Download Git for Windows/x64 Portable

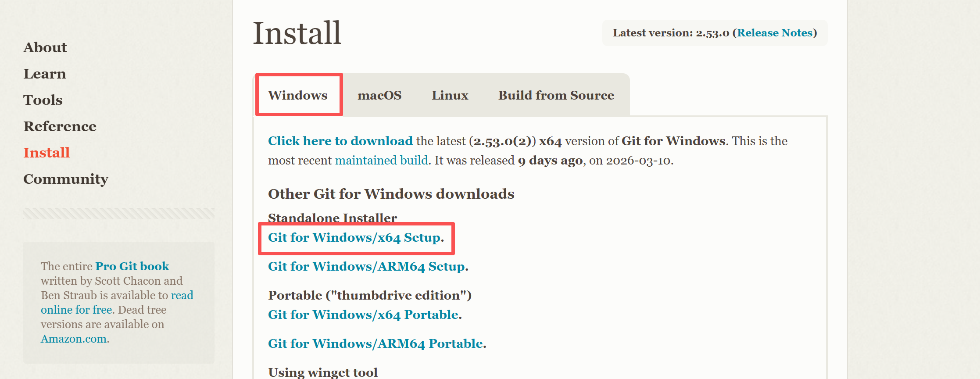364,315
